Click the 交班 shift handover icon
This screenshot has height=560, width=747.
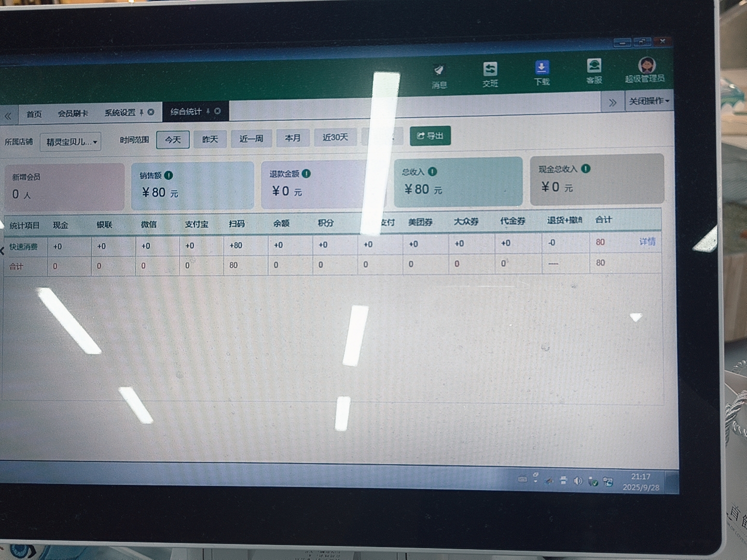coord(490,74)
